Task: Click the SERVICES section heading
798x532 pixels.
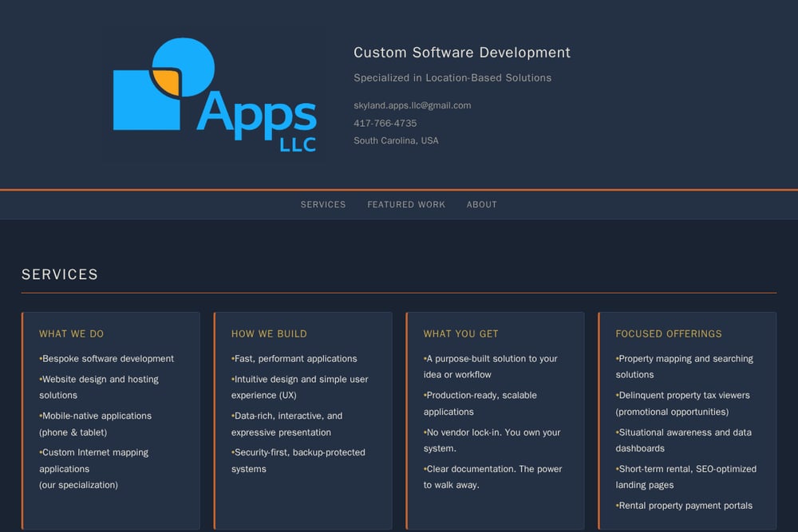Action: pyautogui.click(x=60, y=274)
